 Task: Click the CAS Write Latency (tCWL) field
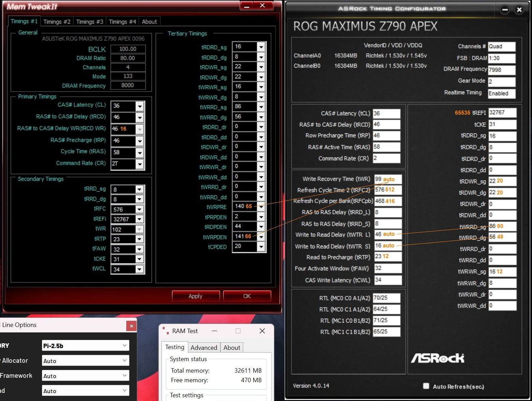(x=388, y=280)
